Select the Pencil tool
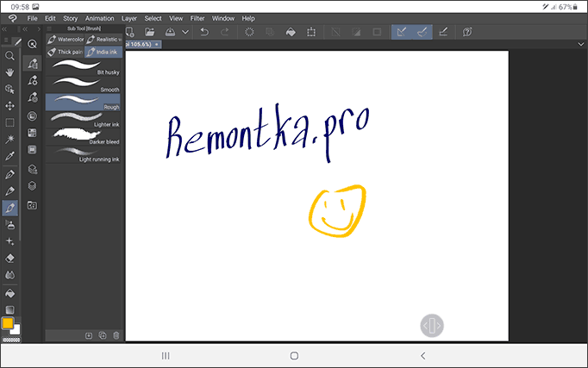The image size is (588, 368). pyautogui.click(x=9, y=191)
